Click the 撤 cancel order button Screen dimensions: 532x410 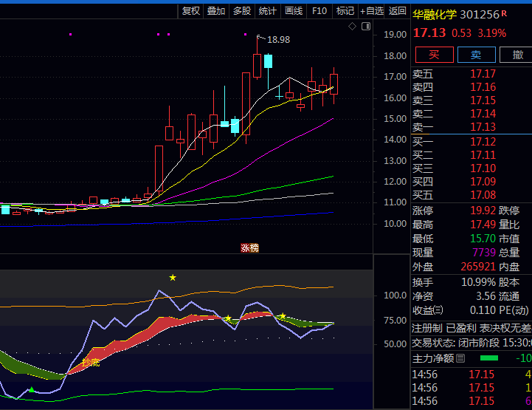517,55
